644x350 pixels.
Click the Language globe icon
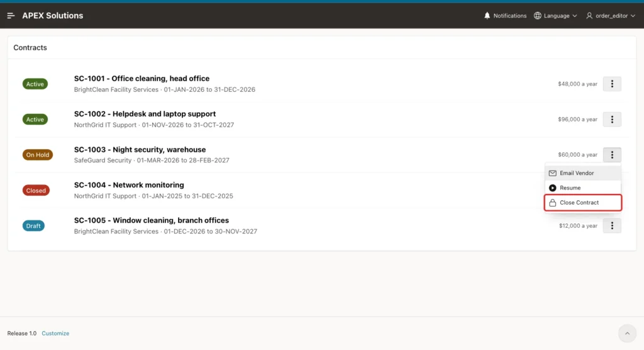(x=538, y=16)
